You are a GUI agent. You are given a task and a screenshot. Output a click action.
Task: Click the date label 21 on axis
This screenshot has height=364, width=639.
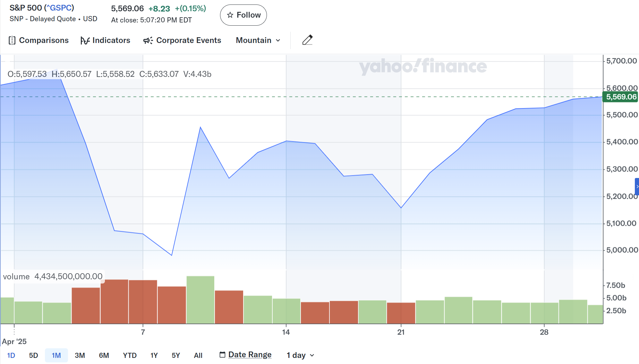(401, 332)
